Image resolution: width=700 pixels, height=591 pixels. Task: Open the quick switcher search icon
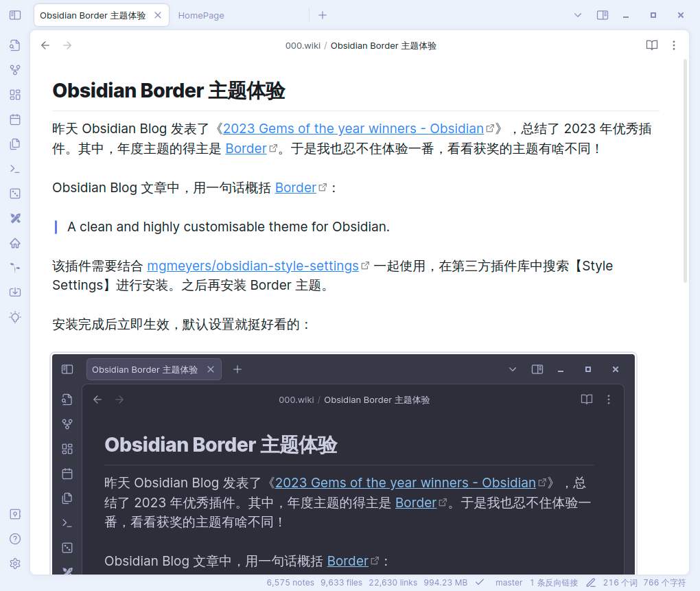click(14, 45)
